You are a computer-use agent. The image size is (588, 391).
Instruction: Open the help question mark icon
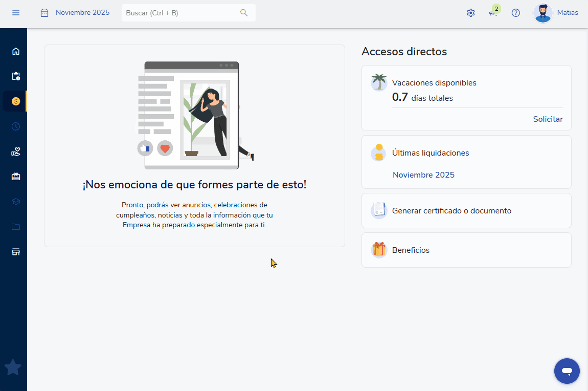(516, 13)
